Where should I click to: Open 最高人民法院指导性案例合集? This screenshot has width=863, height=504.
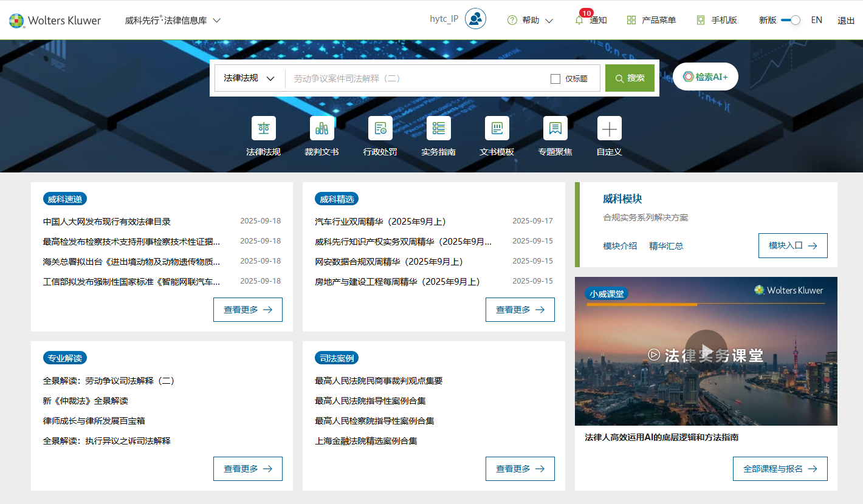pos(370,401)
